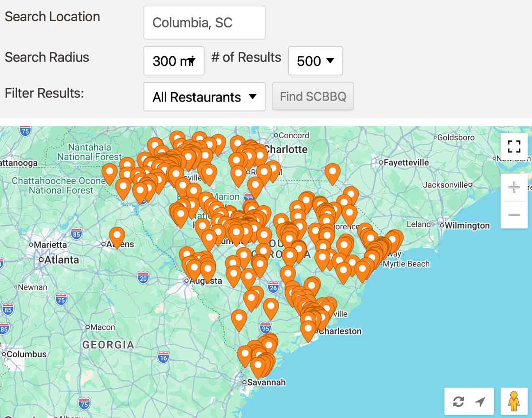532x418 pixels.
Task: Zoom in on the map
Action: [x=514, y=188]
